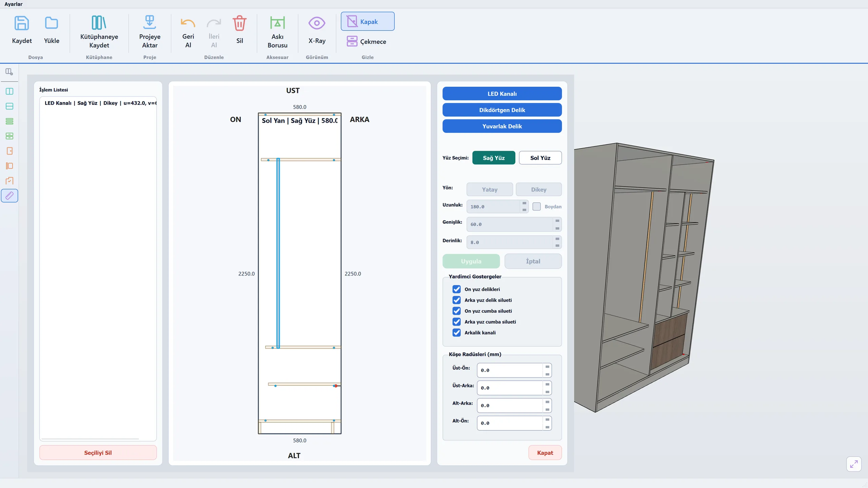Select the multiple shelves sidebar icon
Screen dimensions: 868x488
[9, 121]
